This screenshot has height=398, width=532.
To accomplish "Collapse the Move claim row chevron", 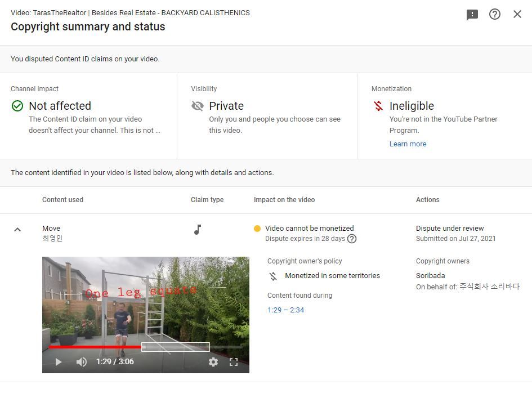I will point(17,230).
